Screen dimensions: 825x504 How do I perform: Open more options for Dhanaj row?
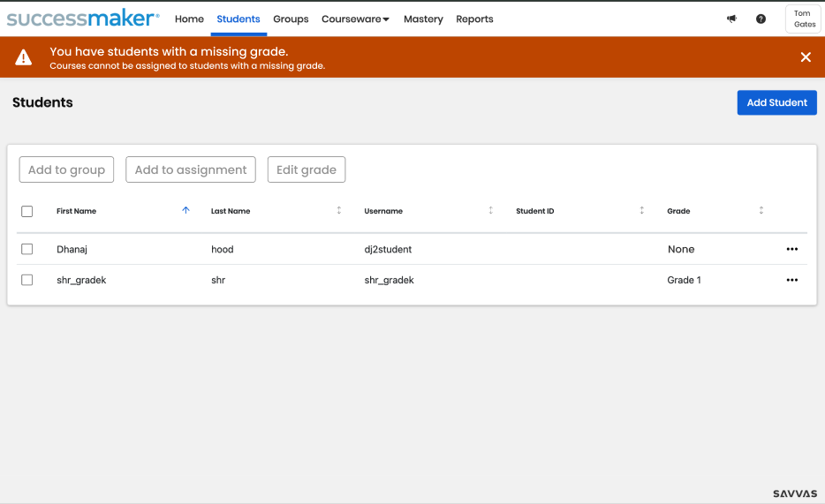[791, 249]
